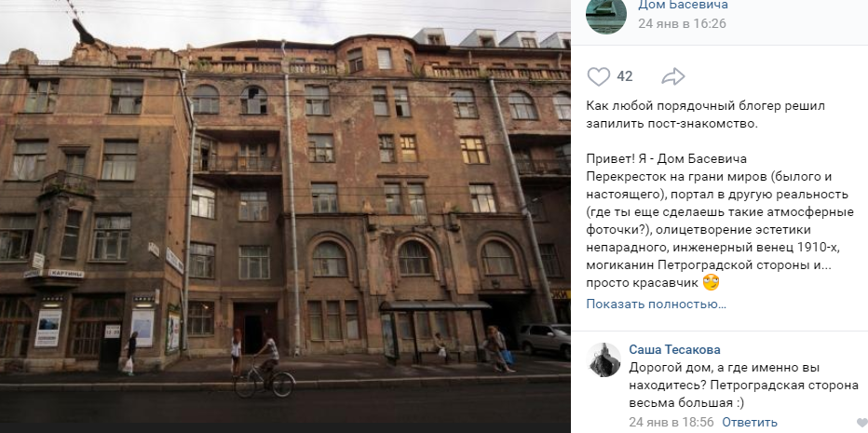
Task: Open the Дом Басевича group name link
Action: coord(683,6)
